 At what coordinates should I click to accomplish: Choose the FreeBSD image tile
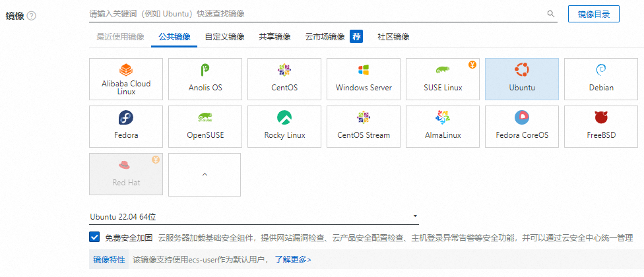coord(601,127)
